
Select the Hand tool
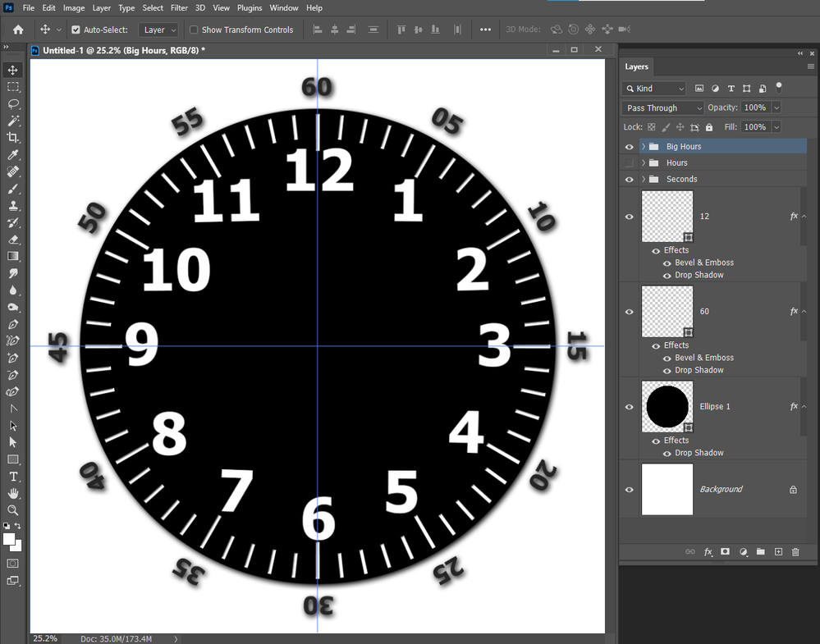click(x=12, y=493)
